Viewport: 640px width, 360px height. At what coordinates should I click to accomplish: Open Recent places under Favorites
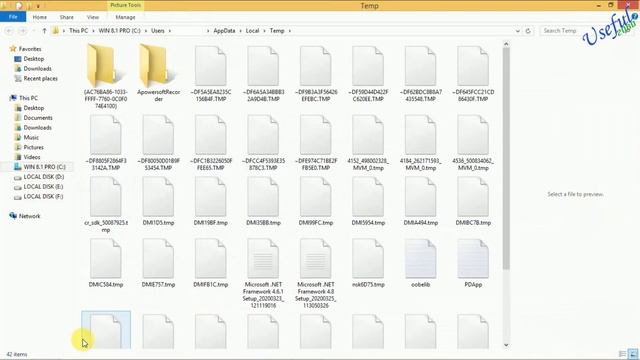pos(40,78)
